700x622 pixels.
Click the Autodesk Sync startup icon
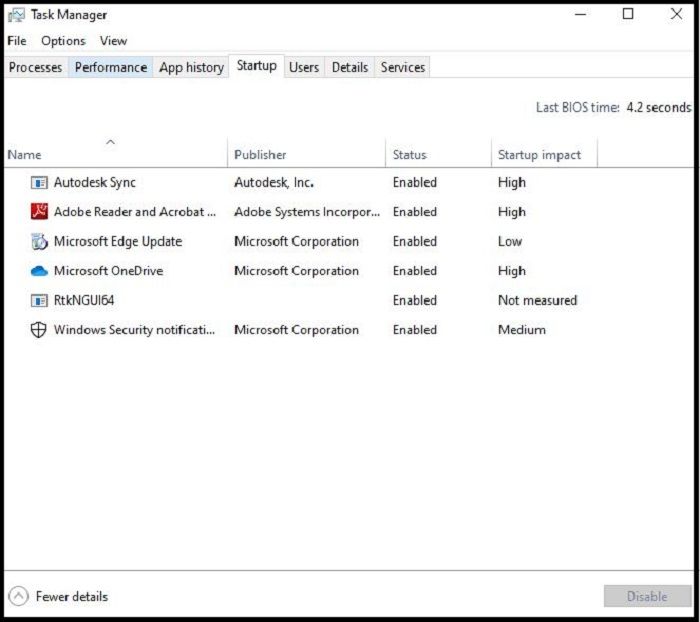pos(39,183)
